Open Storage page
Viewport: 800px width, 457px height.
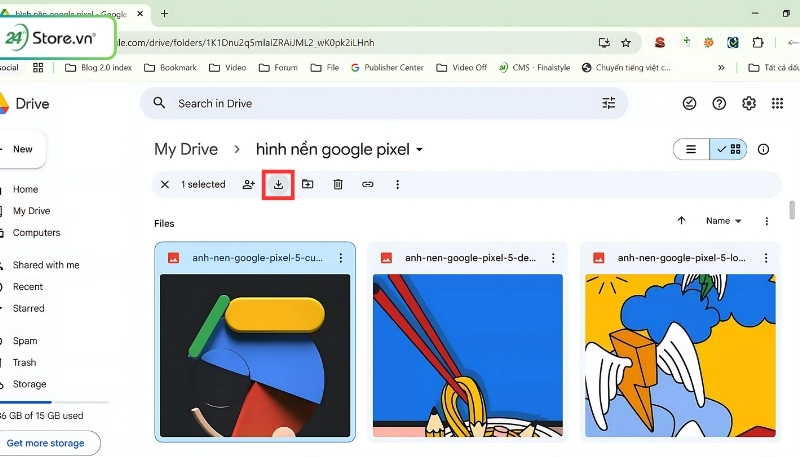29,384
